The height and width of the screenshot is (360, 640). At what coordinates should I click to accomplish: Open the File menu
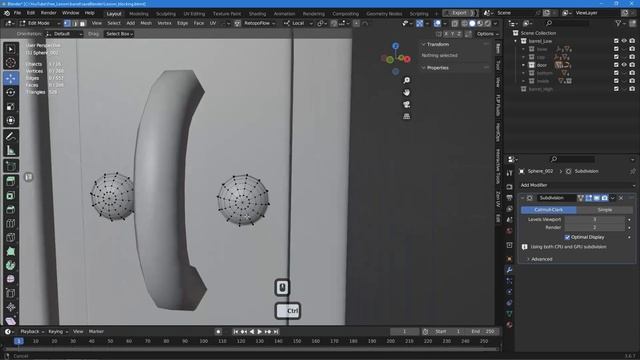click(x=17, y=13)
